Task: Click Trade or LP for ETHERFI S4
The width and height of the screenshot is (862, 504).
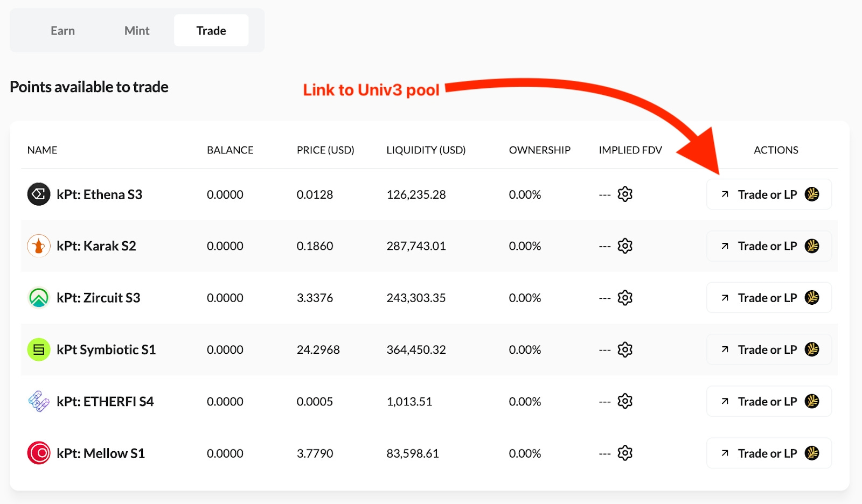Action: 769,401
